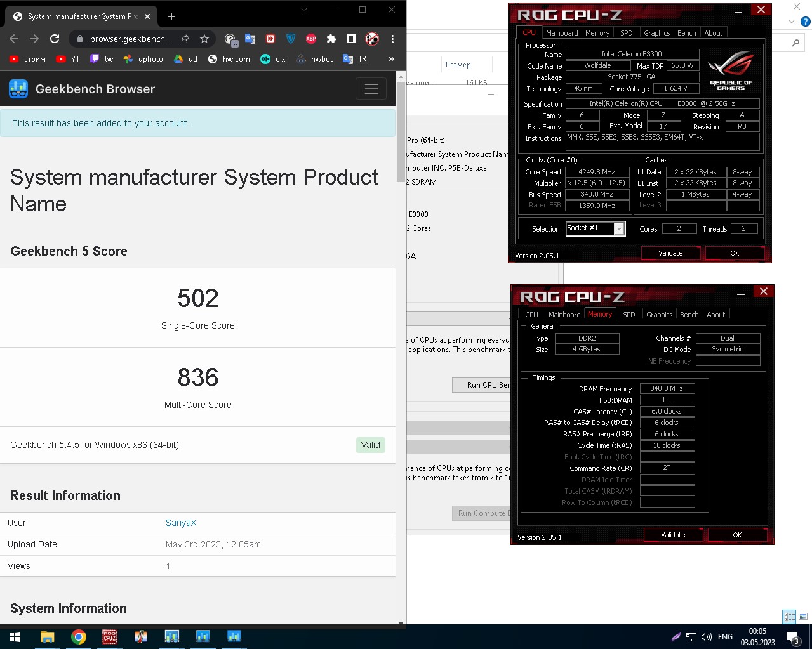Open SPD tab in upper CPU-Z window
Image resolution: width=812 pixels, height=649 pixels.
tap(627, 33)
